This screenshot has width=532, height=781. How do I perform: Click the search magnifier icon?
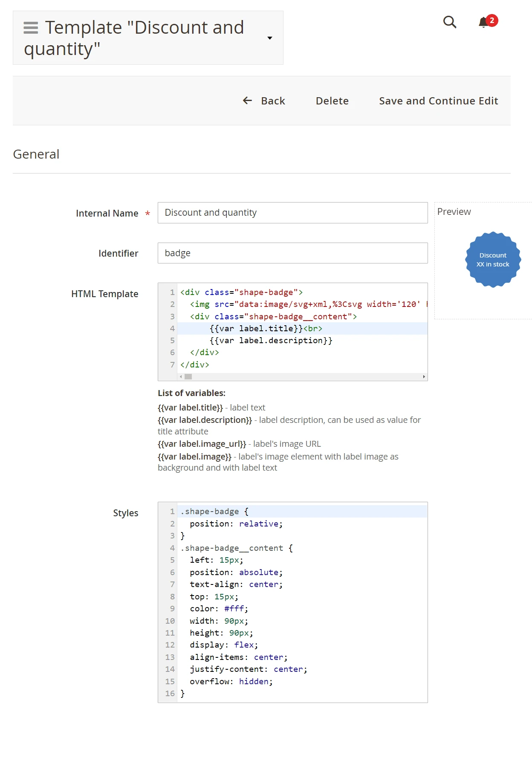[x=450, y=22]
